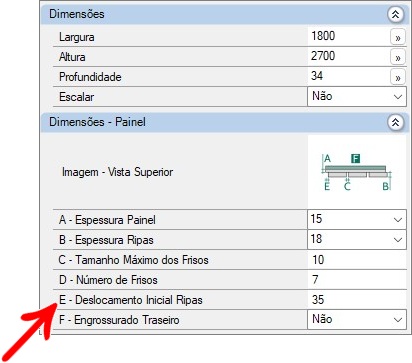Image resolution: width=412 pixels, height=363 pixels.
Task: Click the Altura value field 2700
Action: [x=348, y=56]
